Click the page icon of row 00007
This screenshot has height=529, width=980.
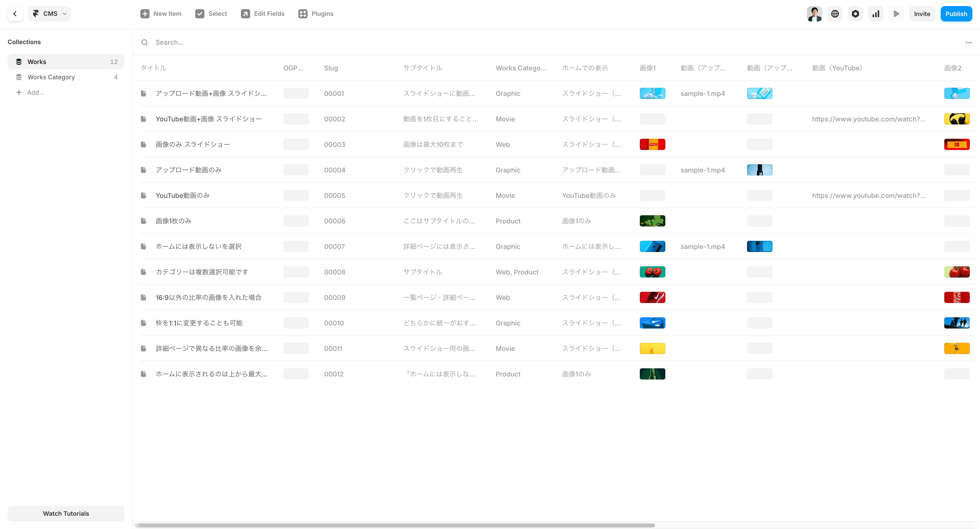143,246
